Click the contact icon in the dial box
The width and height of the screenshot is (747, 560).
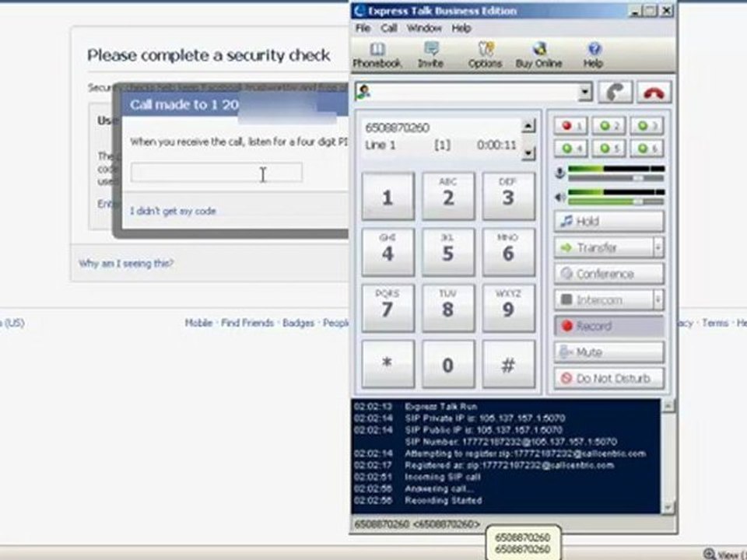(x=363, y=92)
